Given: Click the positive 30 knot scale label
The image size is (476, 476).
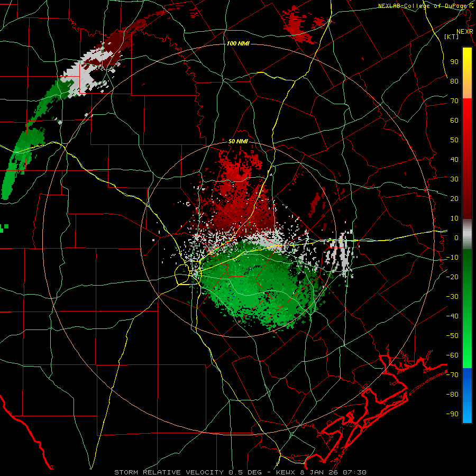Looking at the screenshot, I should (x=454, y=179).
